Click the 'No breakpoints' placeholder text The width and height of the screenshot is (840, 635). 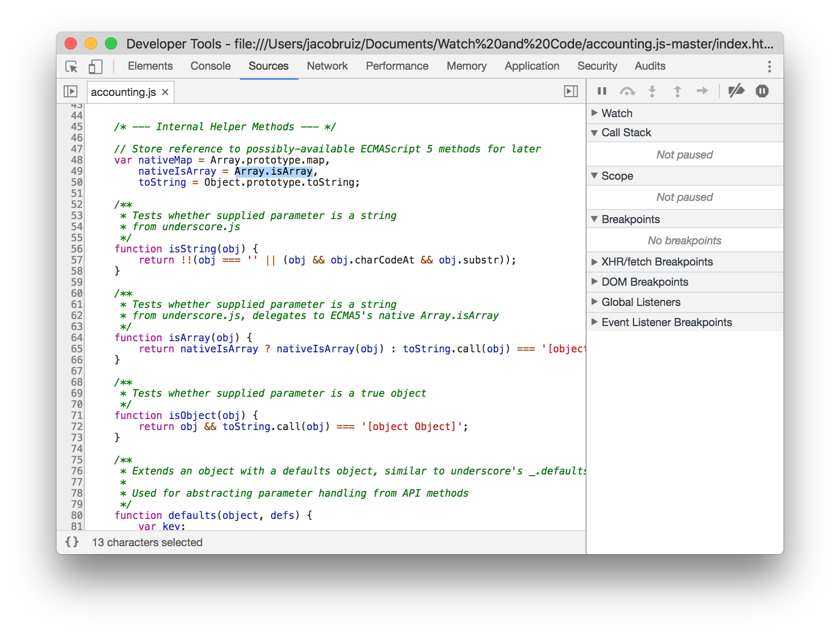(685, 241)
